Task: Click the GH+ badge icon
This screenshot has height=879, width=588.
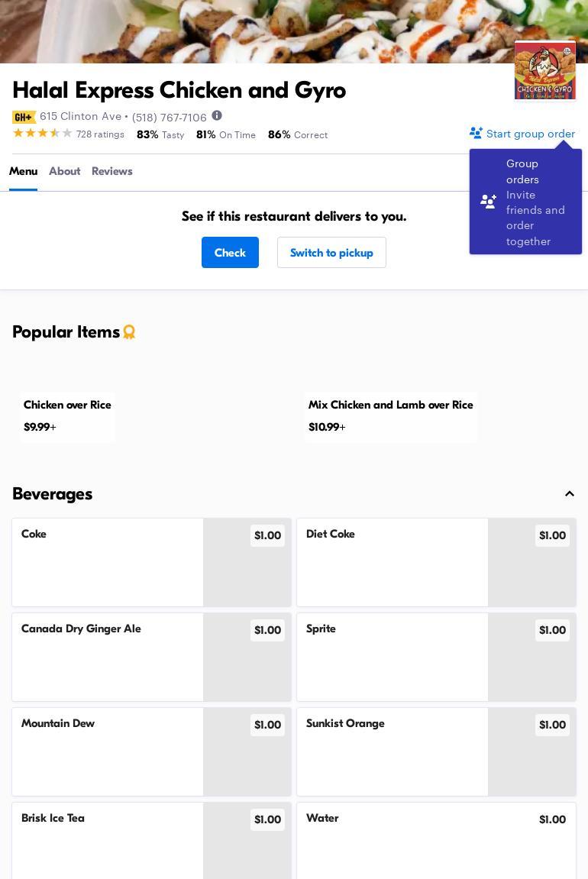Action: [24, 117]
